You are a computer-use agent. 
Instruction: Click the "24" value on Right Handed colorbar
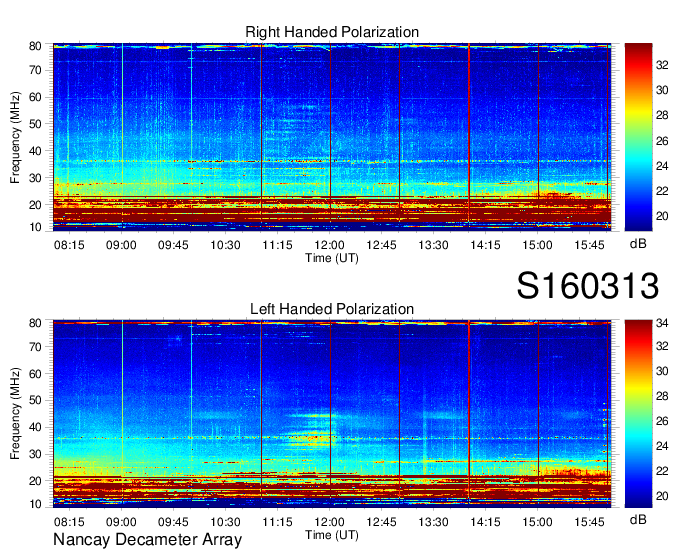tap(662, 166)
